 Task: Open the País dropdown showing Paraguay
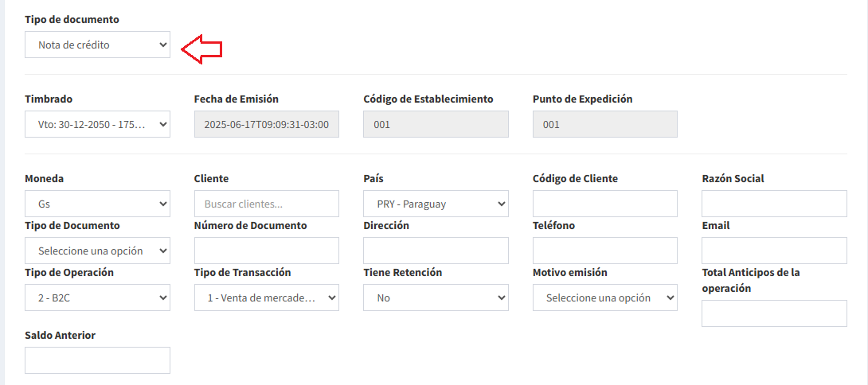pos(436,204)
